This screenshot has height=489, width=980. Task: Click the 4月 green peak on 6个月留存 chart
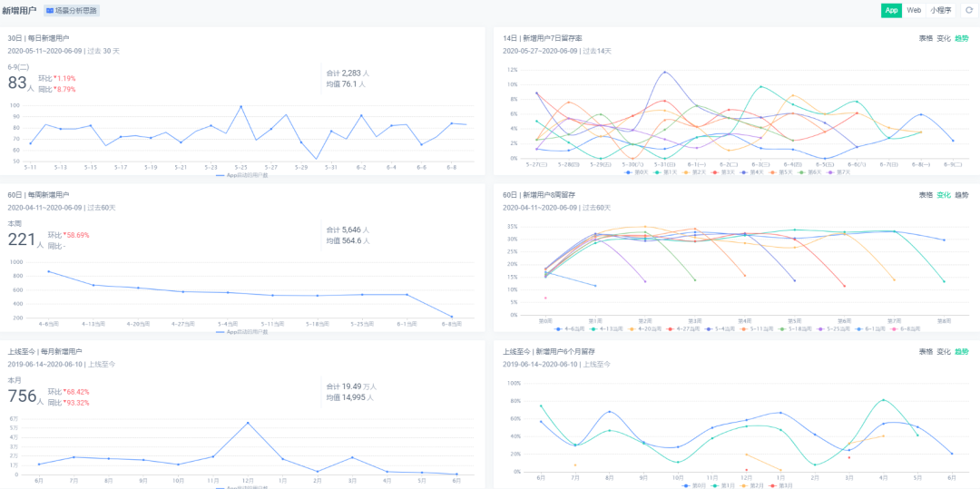click(x=883, y=400)
